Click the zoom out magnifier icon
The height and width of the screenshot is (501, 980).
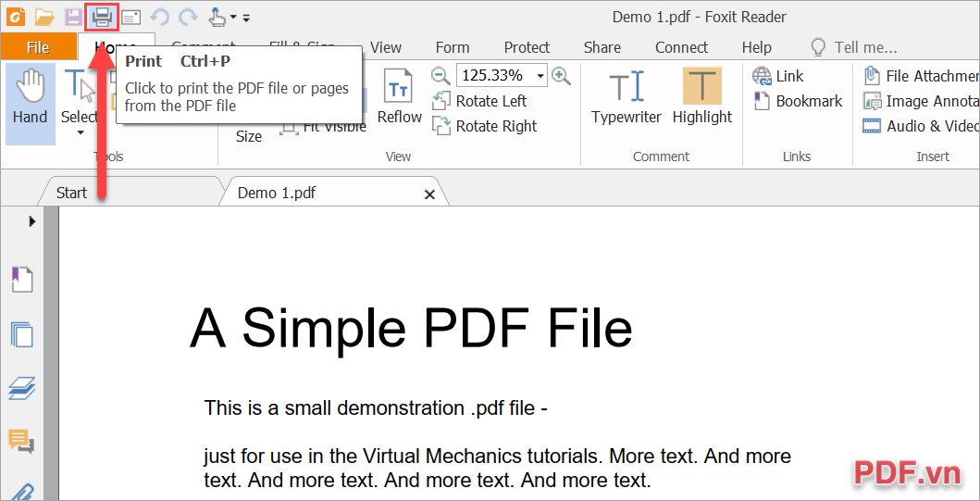click(x=441, y=76)
